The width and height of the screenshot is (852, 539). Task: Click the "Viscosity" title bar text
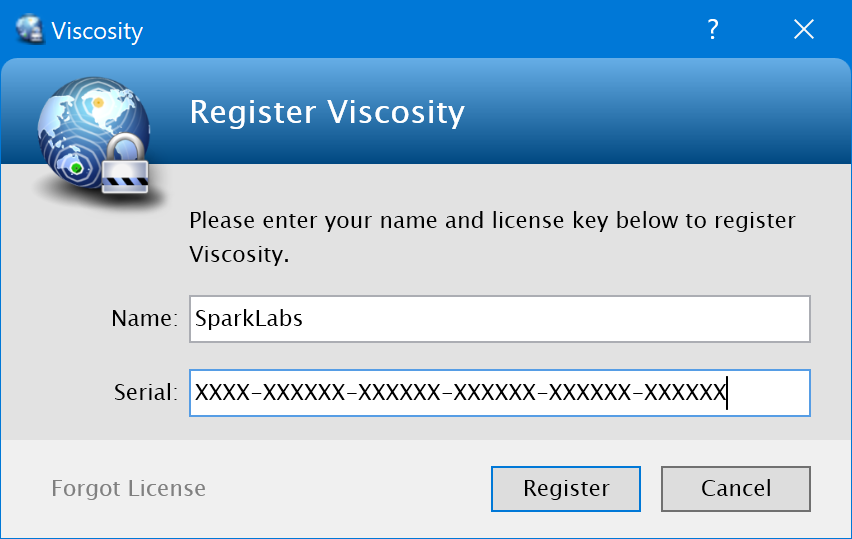coord(97,31)
